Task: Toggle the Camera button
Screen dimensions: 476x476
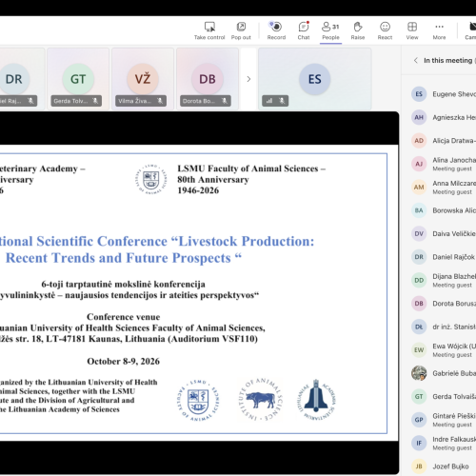Action: 470,30
